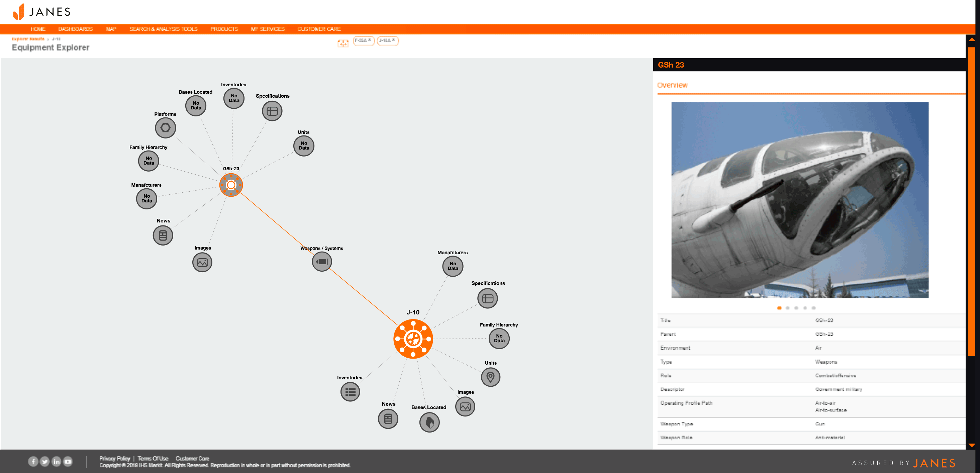Select the J-10 Manafcturers No Data node
The height and width of the screenshot is (473, 980).
(x=453, y=266)
